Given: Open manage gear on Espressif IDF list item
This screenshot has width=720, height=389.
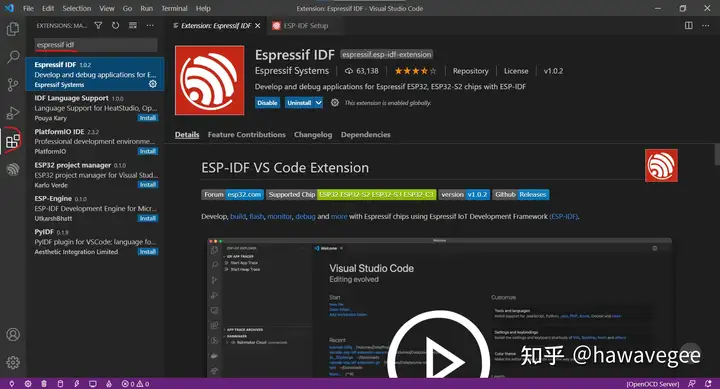Looking at the screenshot, I should [x=153, y=84].
